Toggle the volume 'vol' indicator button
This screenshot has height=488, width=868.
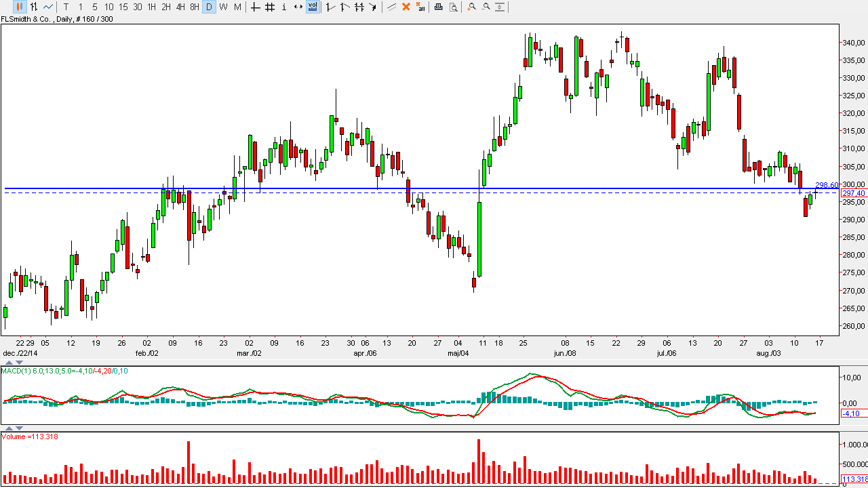[x=313, y=7]
